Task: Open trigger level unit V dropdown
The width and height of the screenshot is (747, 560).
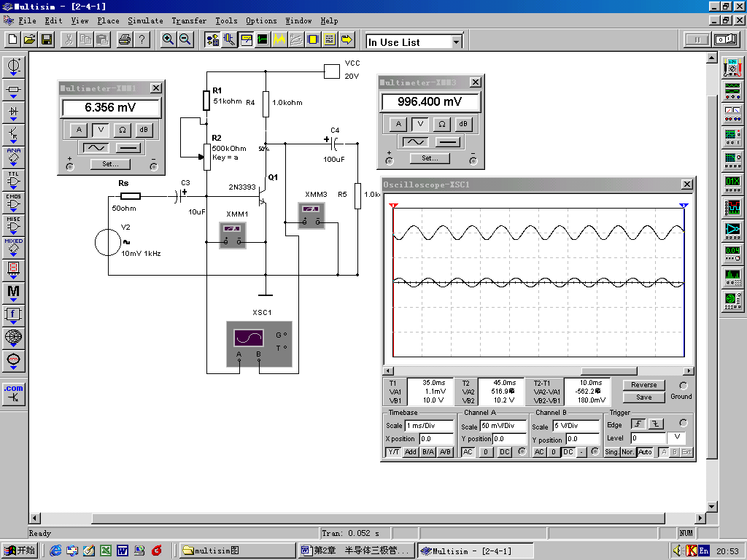Action: 677,437
